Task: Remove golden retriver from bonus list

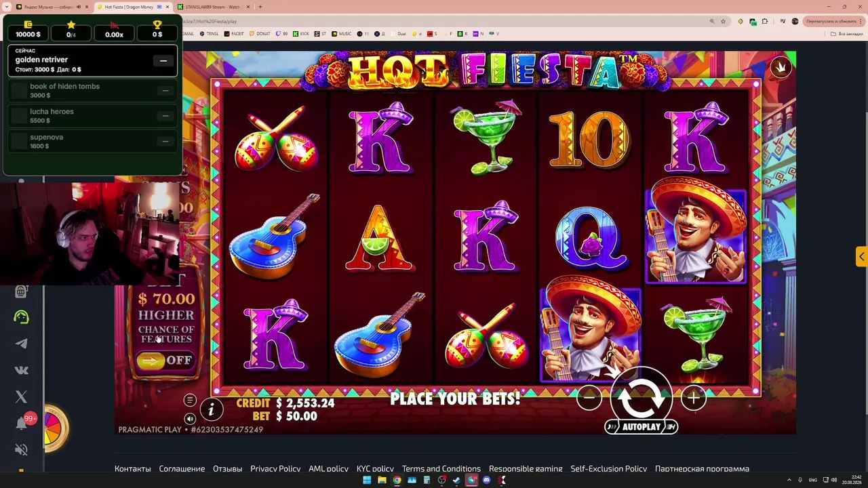Action: tap(163, 61)
